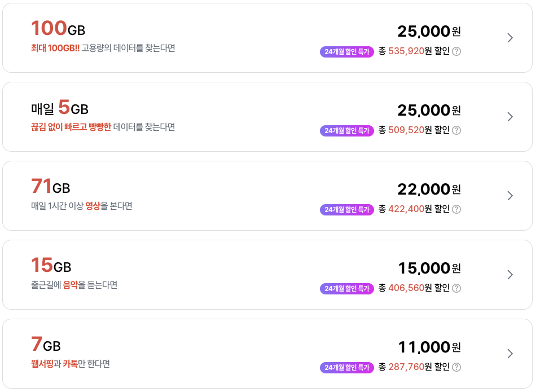The height and width of the screenshot is (392, 536).
Task: Expand the 15GB plan details chevron
Action: pyautogui.click(x=509, y=275)
